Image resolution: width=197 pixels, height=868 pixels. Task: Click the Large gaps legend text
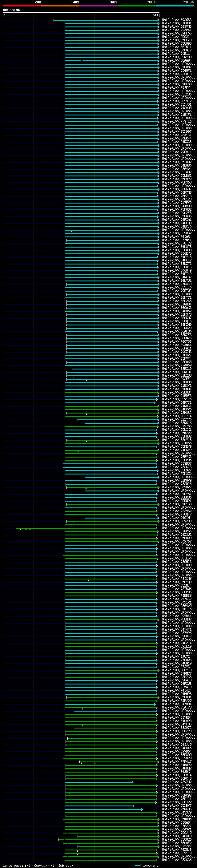[37, 865]
